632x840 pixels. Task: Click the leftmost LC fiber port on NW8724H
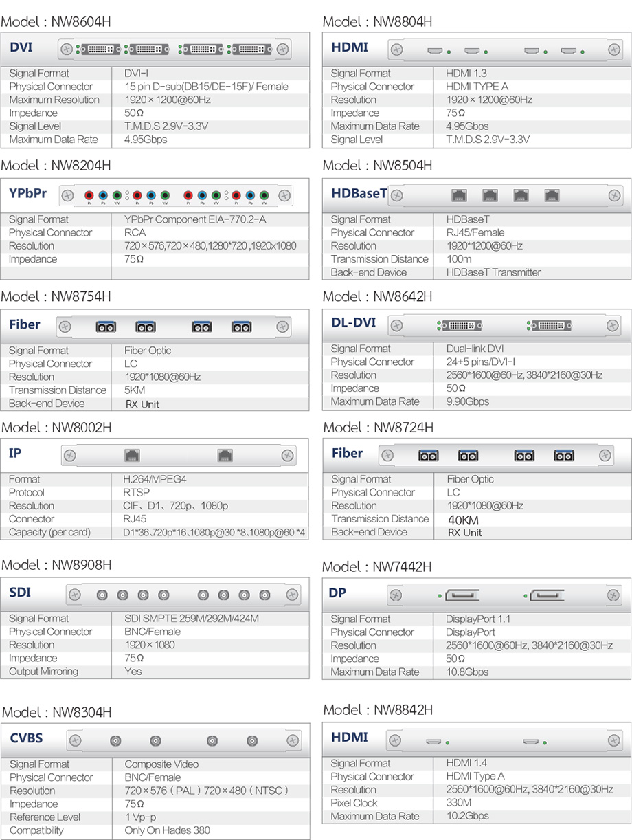click(429, 455)
